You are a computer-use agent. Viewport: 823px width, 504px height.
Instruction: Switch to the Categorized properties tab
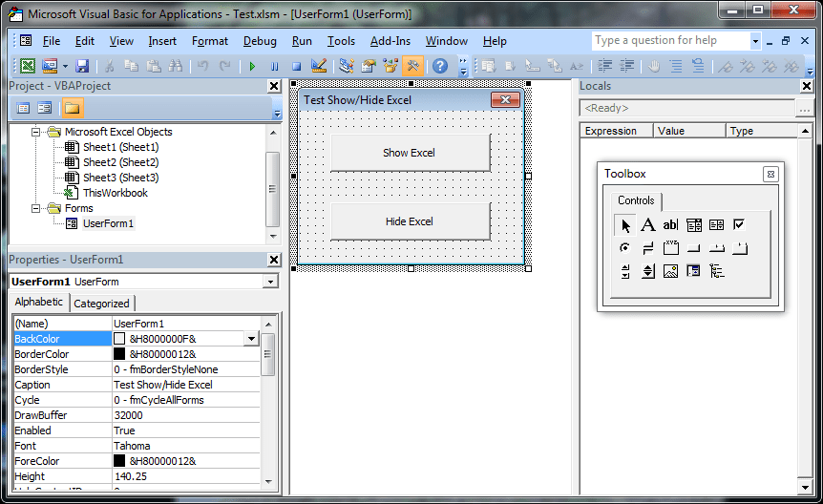[x=101, y=304]
